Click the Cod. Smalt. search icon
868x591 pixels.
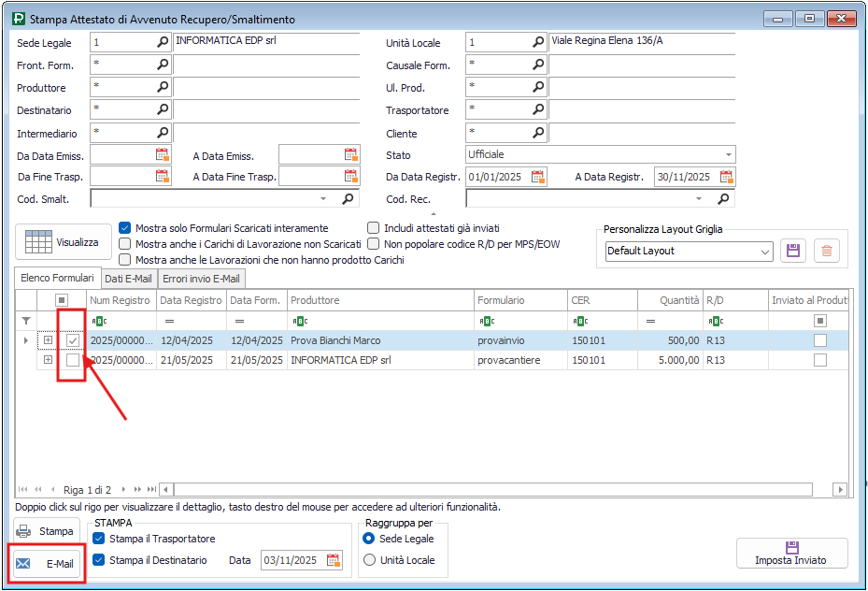(x=348, y=199)
